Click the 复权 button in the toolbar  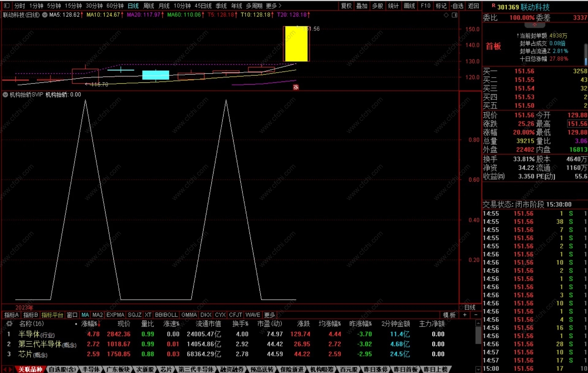pyautogui.click(x=346, y=6)
